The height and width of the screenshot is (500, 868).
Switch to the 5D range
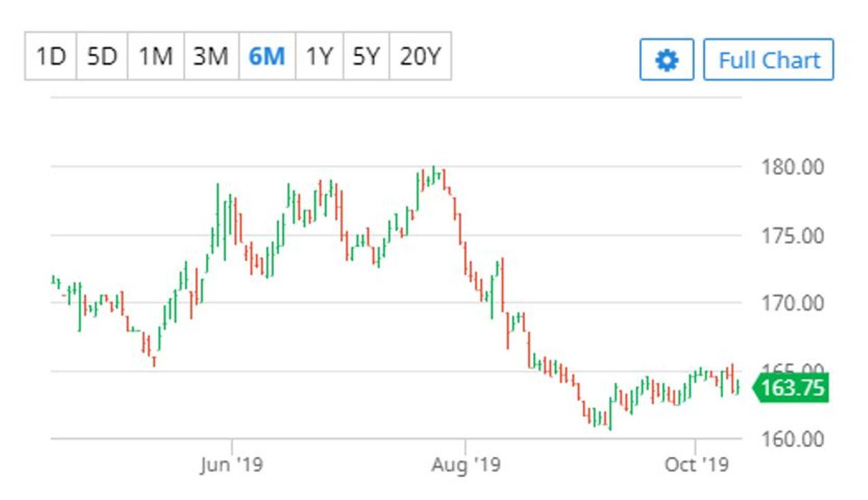[102, 56]
